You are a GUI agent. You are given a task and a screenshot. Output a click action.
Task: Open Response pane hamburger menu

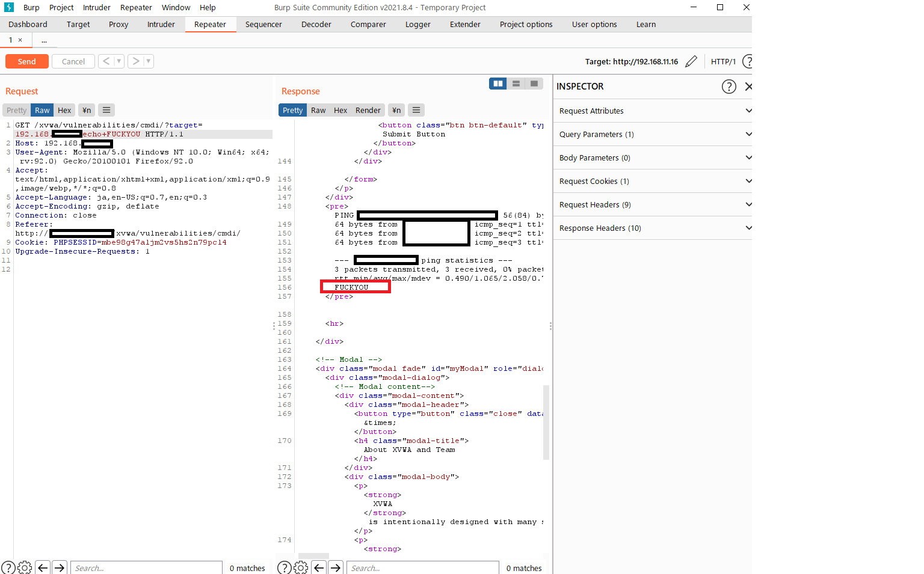(x=416, y=110)
